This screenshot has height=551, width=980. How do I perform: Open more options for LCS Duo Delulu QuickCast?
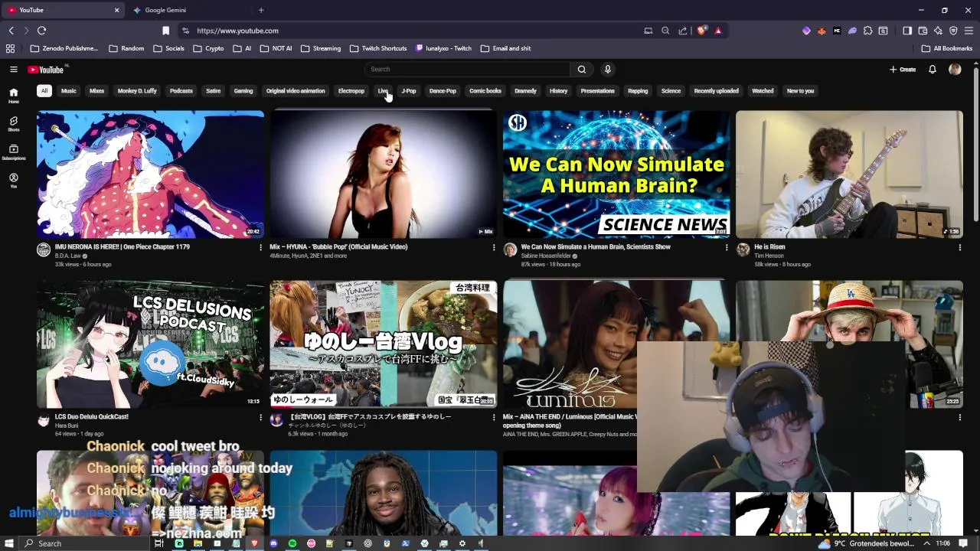click(260, 418)
